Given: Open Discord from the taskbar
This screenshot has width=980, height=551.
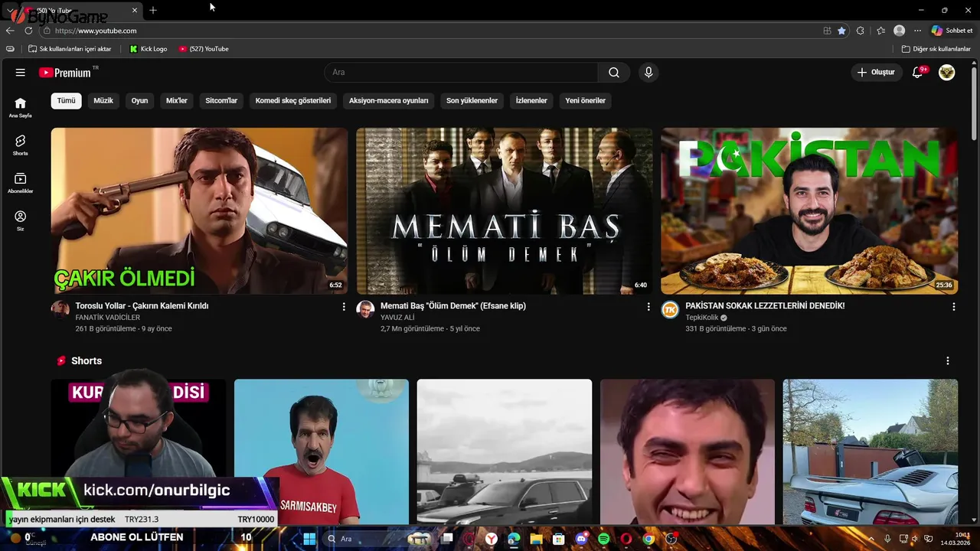Looking at the screenshot, I should (x=580, y=539).
